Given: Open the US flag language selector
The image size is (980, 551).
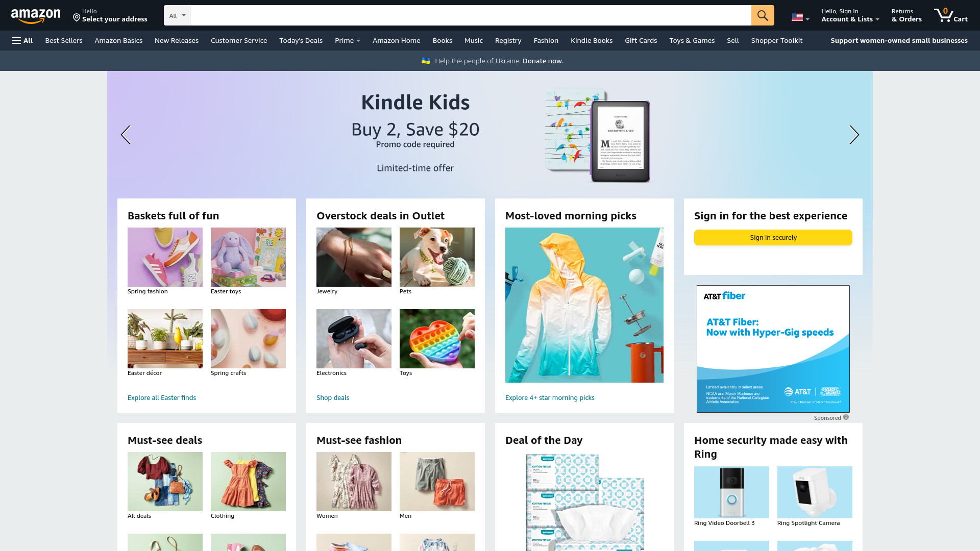Looking at the screenshot, I should (800, 17).
